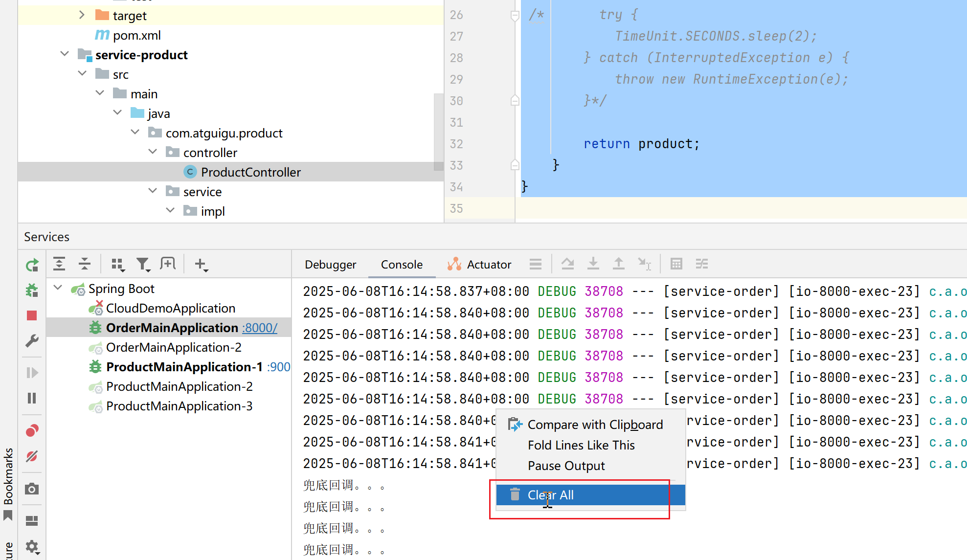Click the Pause Program icon
This screenshot has width=967, height=560.
tap(32, 398)
